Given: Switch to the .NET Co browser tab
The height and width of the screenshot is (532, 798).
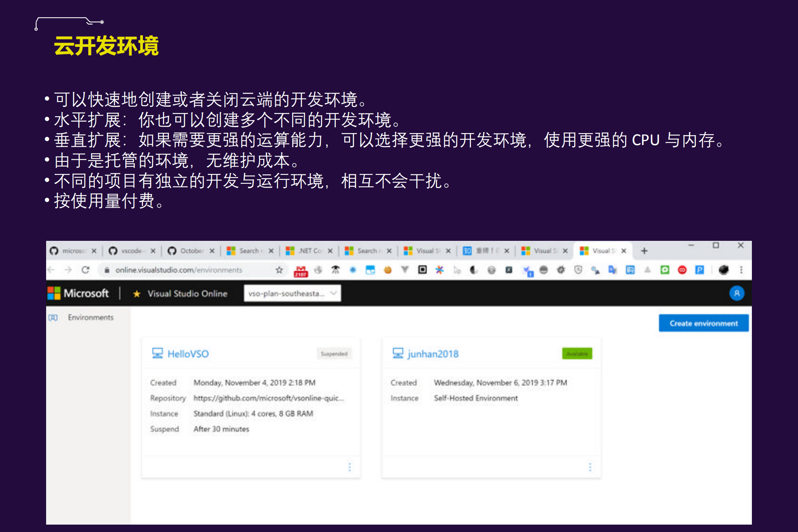Looking at the screenshot, I should (x=309, y=251).
